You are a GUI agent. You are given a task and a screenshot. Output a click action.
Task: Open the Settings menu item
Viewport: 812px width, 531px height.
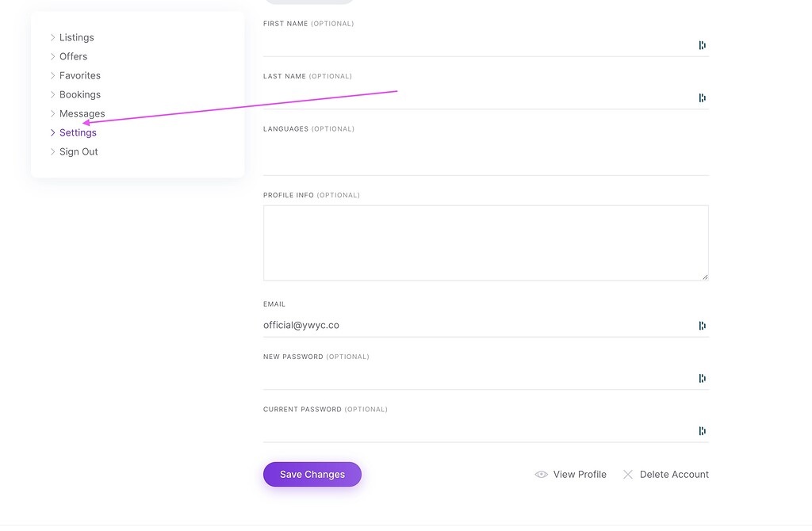pyautogui.click(x=78, y=132)
